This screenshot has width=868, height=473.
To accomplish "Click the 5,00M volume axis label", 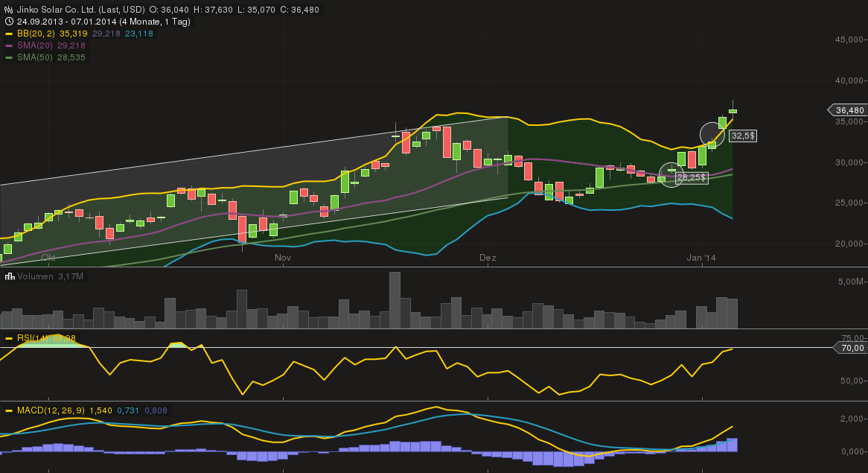I will tap(852, 282).
